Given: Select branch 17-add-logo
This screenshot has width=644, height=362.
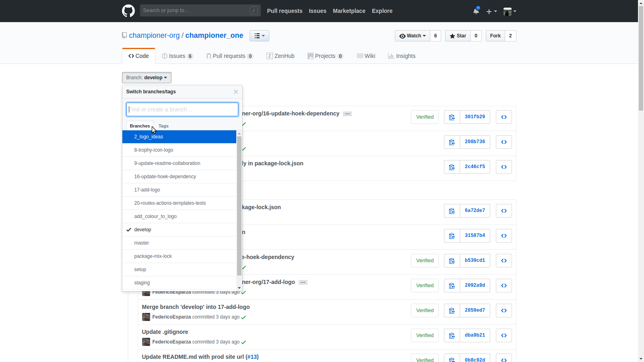Looking at the screenshot, I should point(179,190).
